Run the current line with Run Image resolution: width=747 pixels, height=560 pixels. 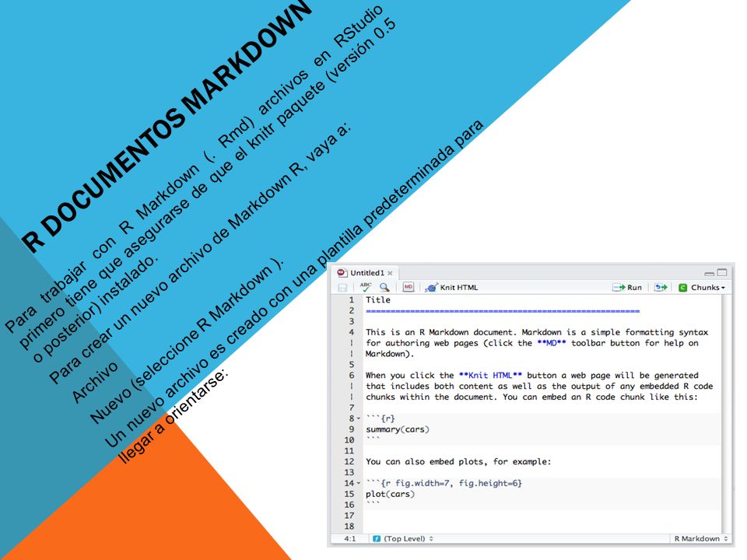(x=627, y=288)
